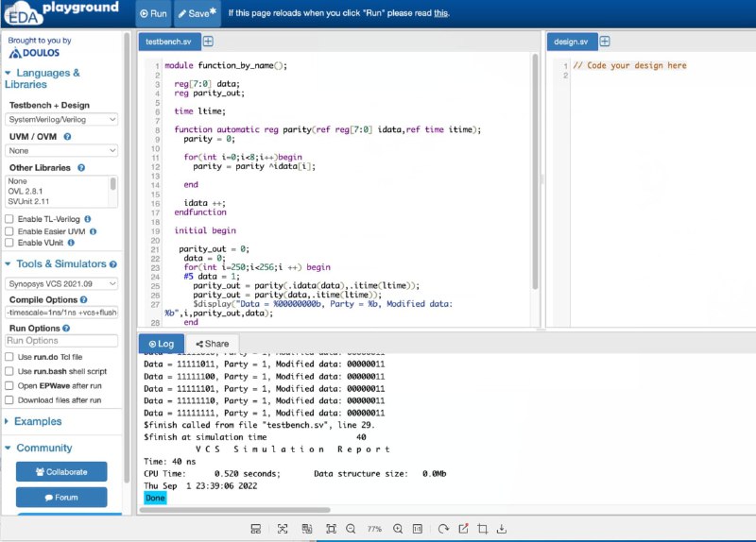Click the crop tool icon
Screen dimensions: 756x542
(482, 529)
